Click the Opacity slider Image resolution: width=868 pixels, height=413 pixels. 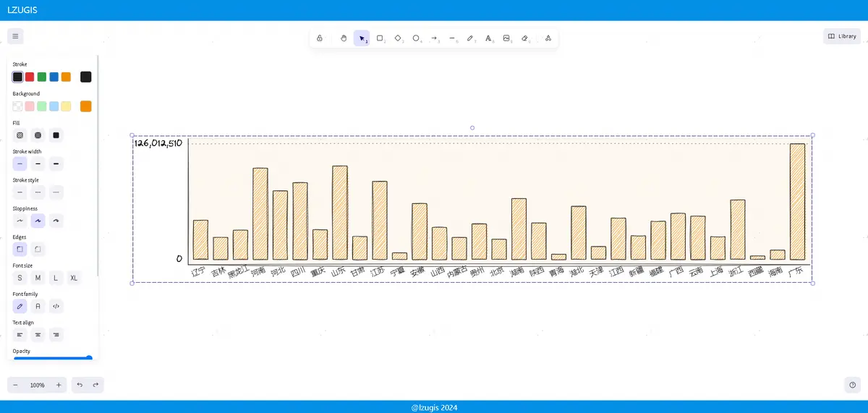[52, 357]
